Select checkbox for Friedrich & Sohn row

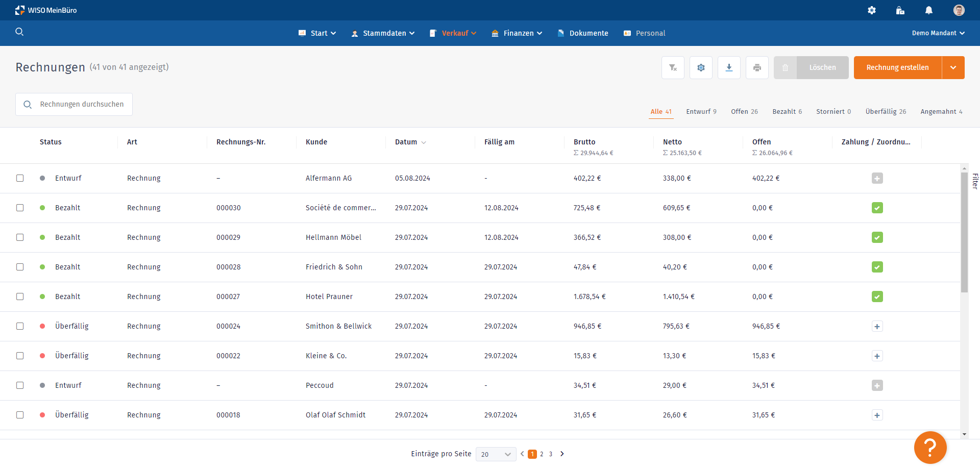tap(20, 267)
